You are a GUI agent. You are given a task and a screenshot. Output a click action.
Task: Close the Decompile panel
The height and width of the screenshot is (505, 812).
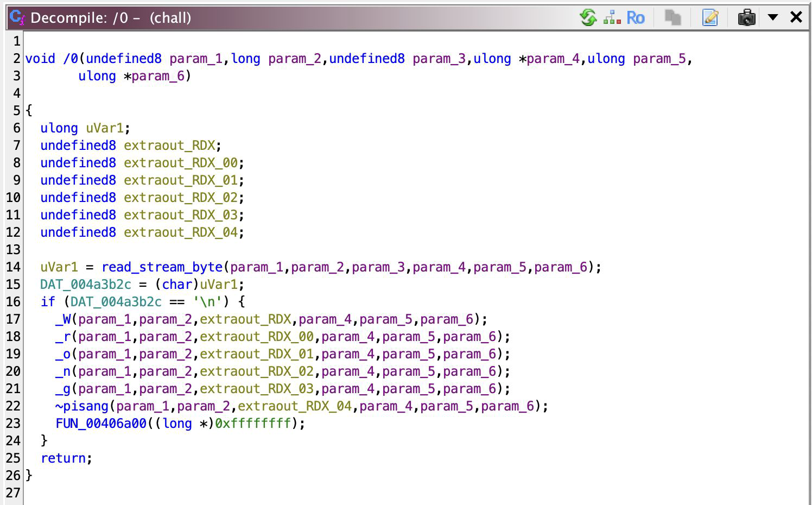(x=796, y=17)
